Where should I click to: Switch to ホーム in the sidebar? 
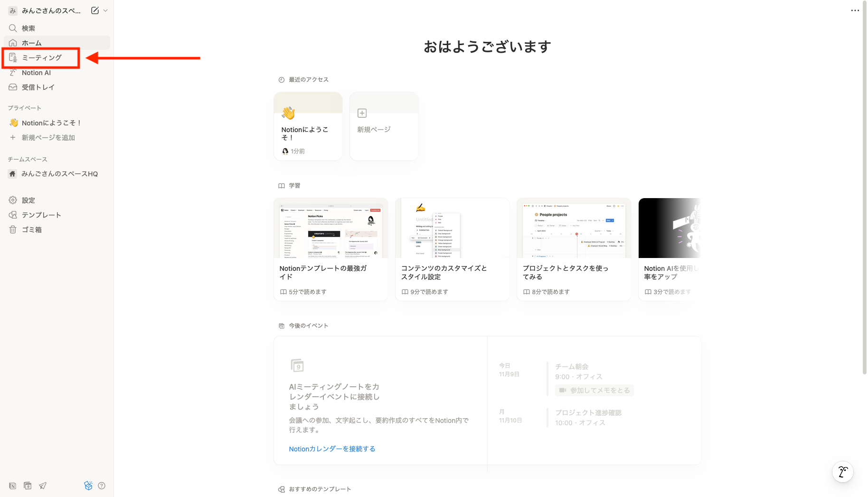tap(32, 43)
